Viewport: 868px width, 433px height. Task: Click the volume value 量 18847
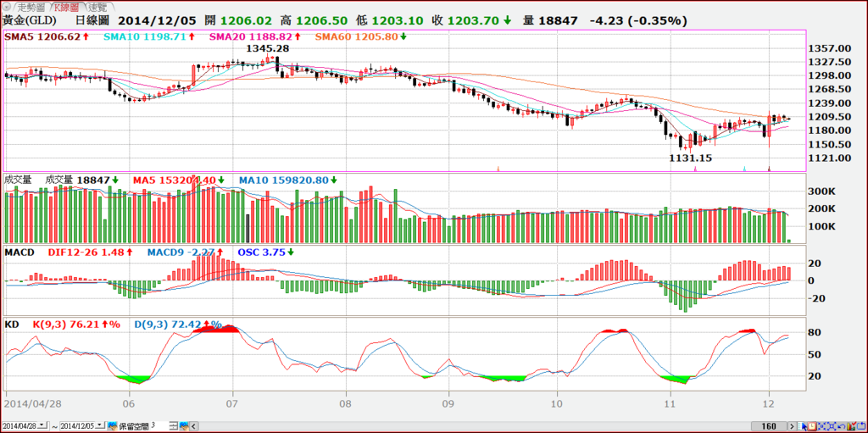pyautogui.click(x=549, y=20)
